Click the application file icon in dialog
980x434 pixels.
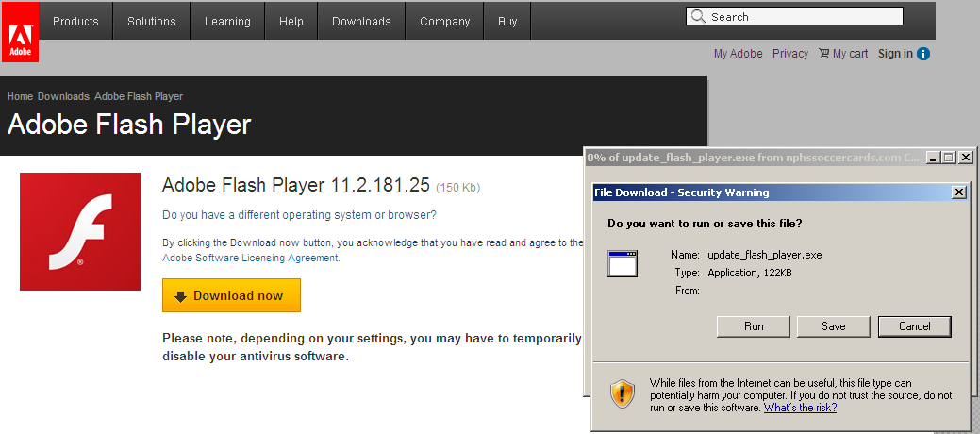point(623,264)
